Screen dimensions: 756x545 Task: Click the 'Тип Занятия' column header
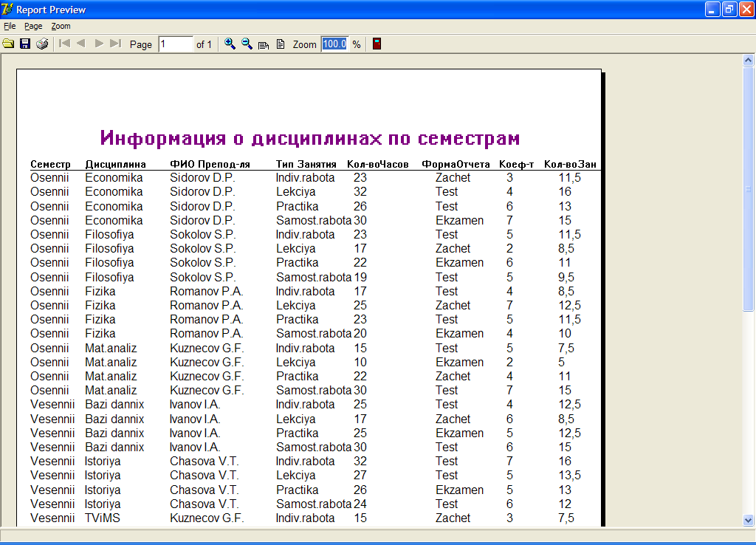[306, 165]
